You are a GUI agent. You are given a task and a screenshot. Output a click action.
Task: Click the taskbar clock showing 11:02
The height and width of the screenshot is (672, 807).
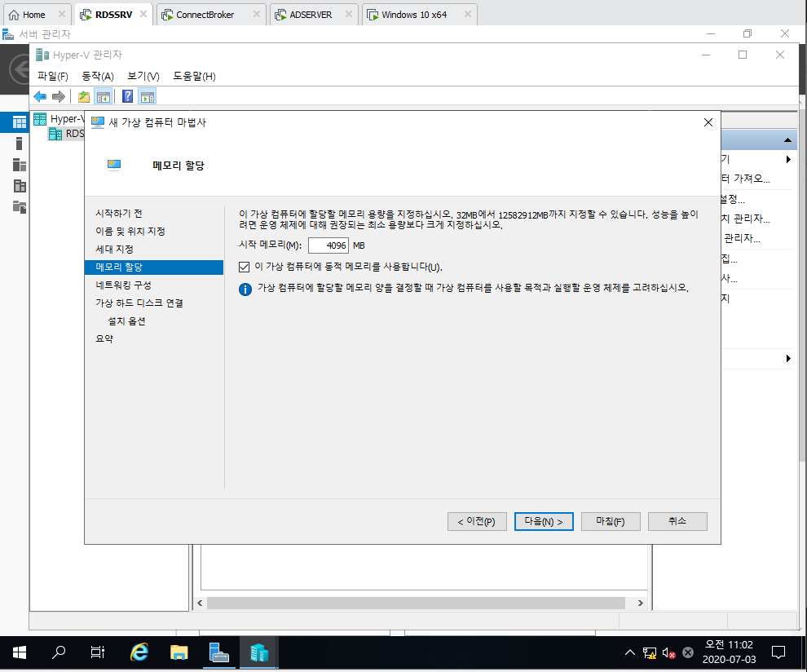pos(729,652)
